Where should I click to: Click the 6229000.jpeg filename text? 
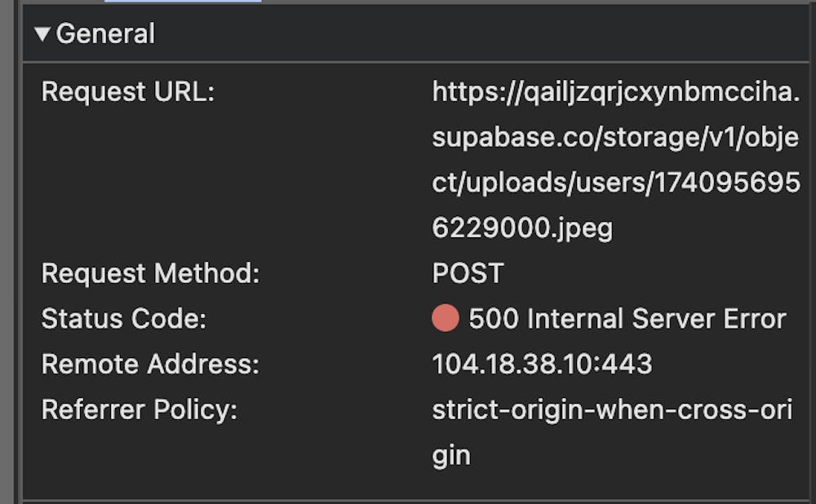coord(522,228)
